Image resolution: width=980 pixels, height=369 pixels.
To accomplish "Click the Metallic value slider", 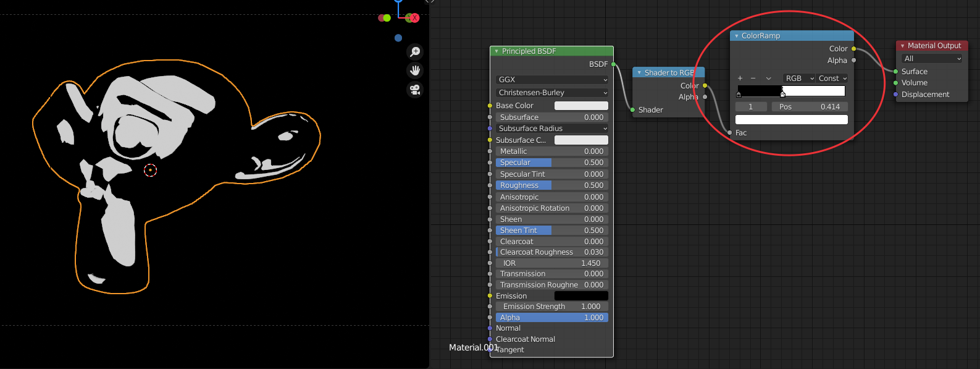I will click(552, 151).
